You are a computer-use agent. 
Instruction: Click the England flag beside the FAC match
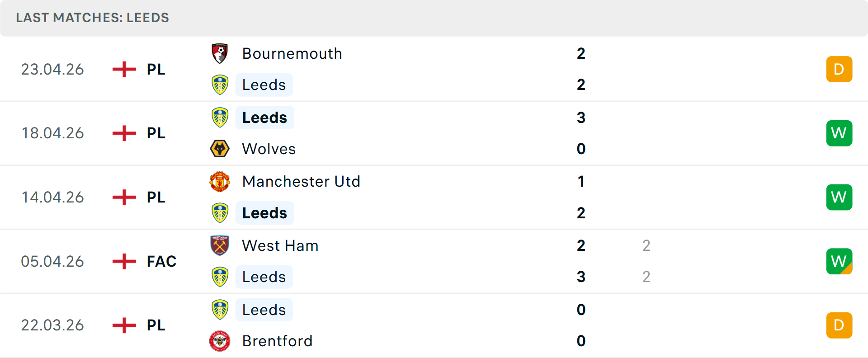pyautogui.click(x=123, y=261)
